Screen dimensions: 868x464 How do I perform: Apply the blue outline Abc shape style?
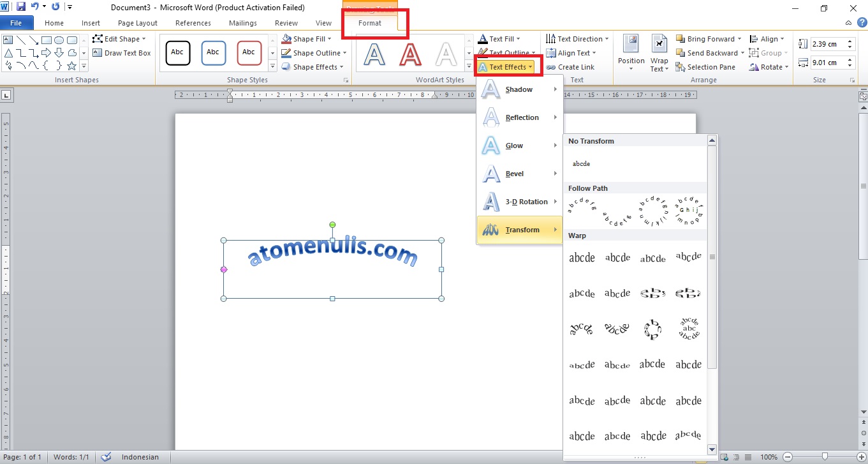point(213,52)
